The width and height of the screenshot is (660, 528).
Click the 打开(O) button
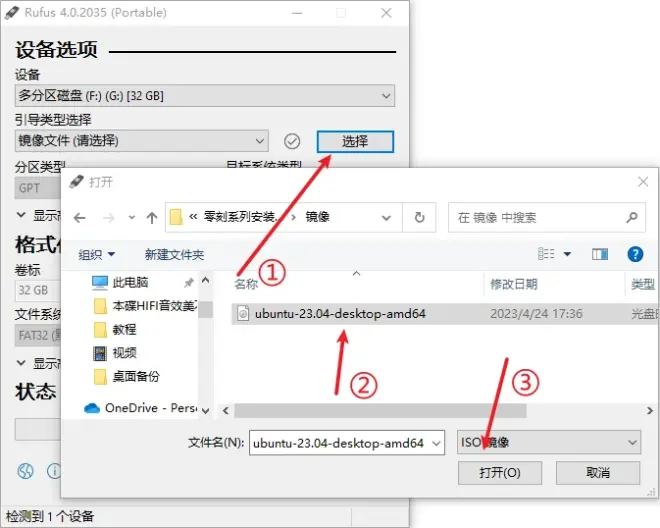[x=500, y=473]
